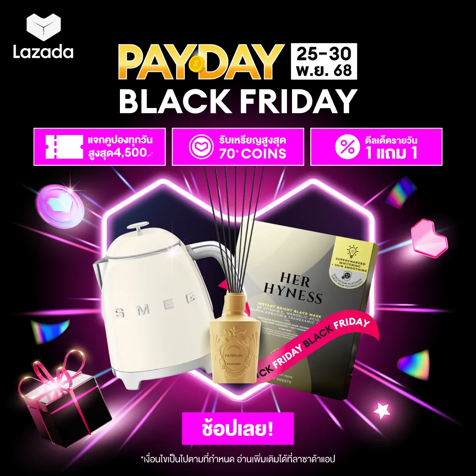476x476 pixels.
Task: Open the daily coupon 4,500 banner
Action: click(100, 147)
